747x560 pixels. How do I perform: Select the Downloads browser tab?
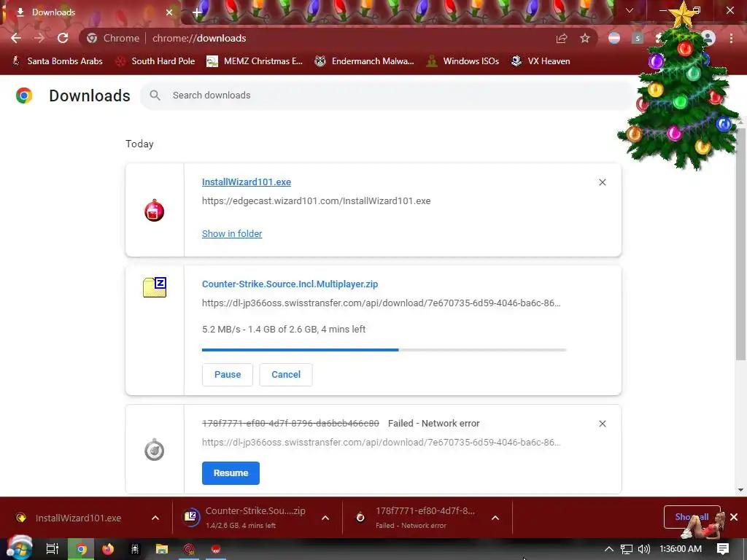[x=90, y=12]
